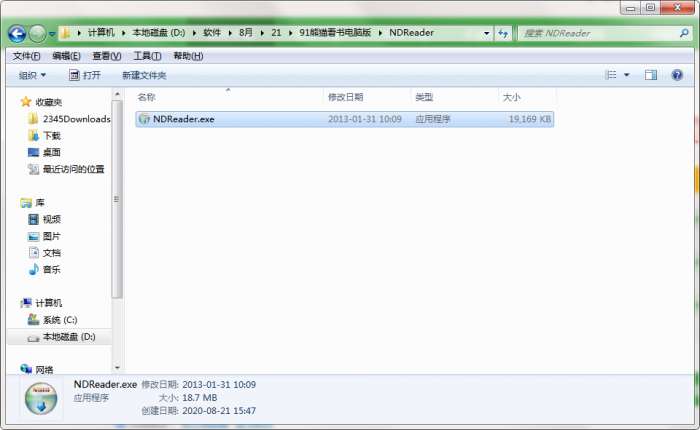Click the folder icon in address bar
This screenshot has width=700, height=430.
coord(65,33)
